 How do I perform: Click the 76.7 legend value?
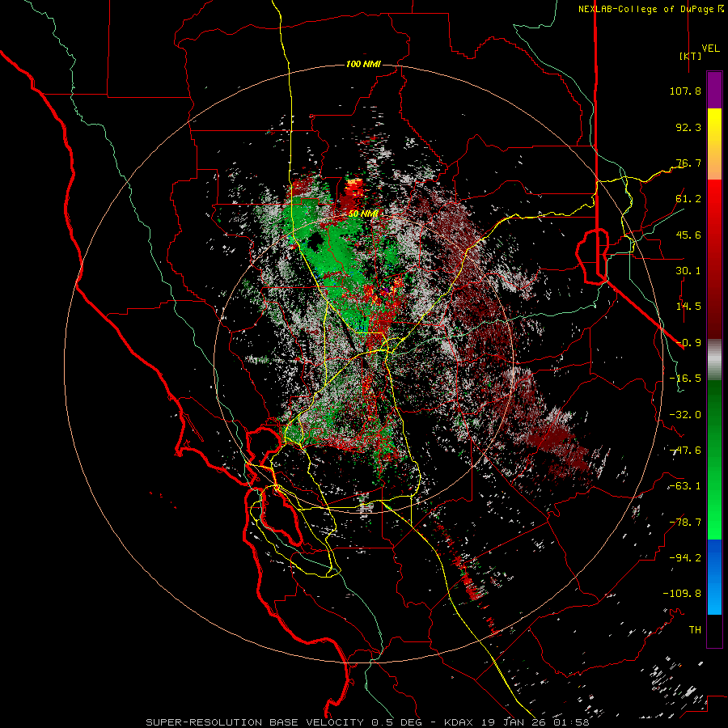point(688,163)
